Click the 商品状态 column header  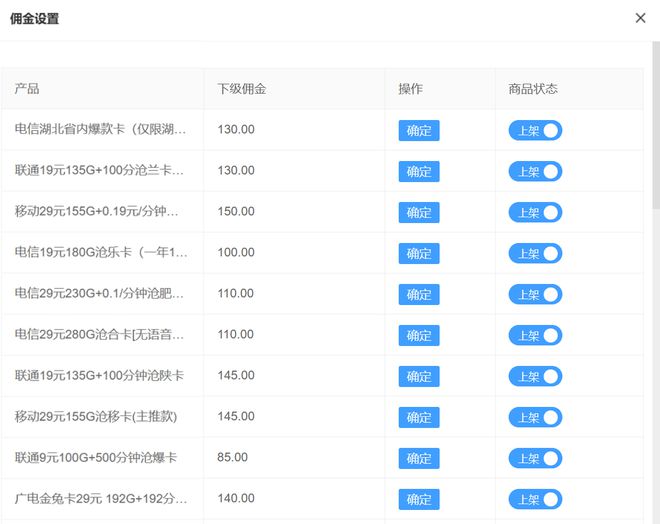pos(533,89)
